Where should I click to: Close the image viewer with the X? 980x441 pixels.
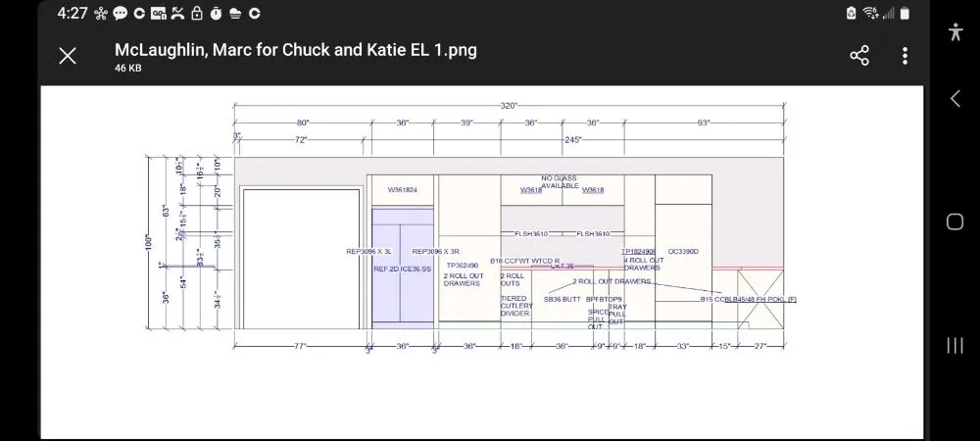pyautogui.click(x=68, y=56)
